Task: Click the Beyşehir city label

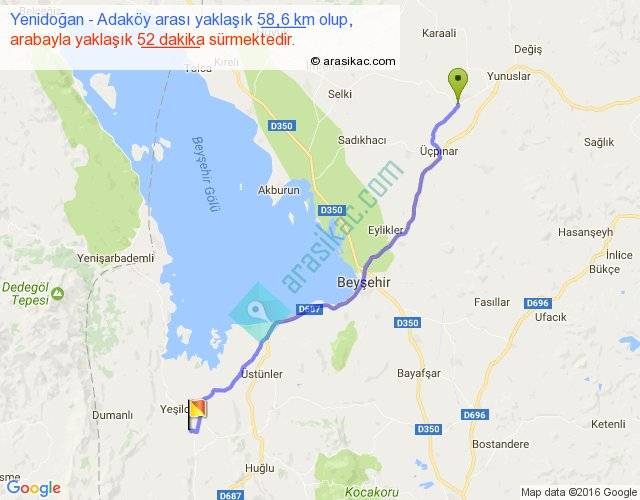Action: coord(364,282)
